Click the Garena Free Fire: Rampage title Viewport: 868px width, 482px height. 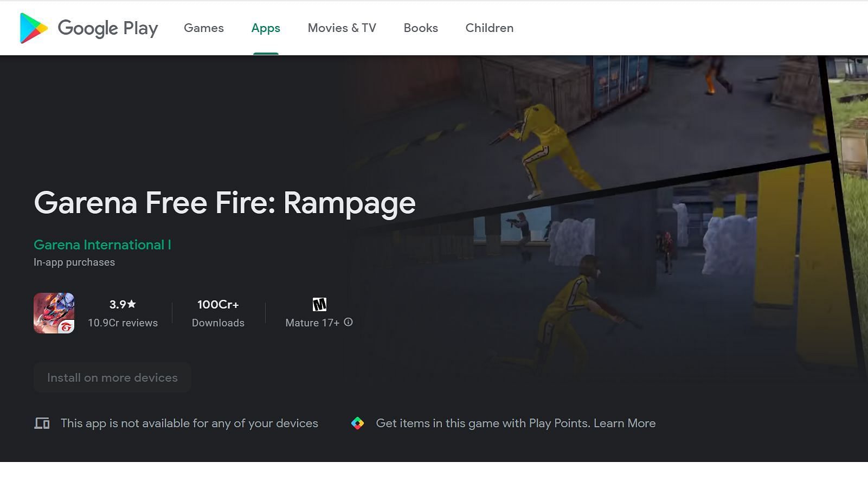pyautogui.click(x=225, y=203)
